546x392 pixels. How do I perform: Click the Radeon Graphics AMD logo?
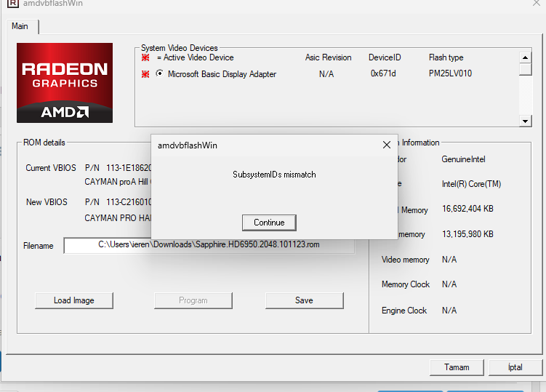[x=65, y=83]
